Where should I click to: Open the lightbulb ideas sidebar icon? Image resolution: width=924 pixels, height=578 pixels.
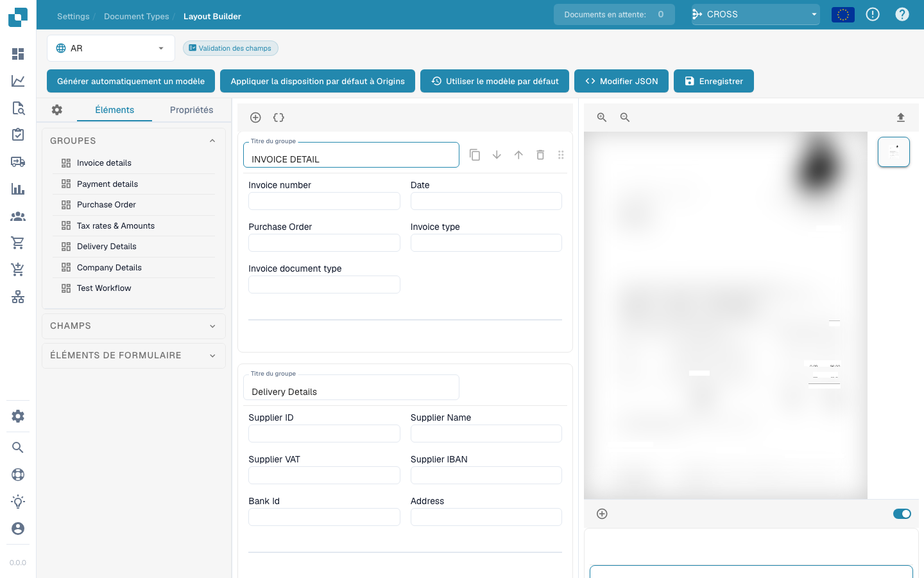click(x=18, y=502)
